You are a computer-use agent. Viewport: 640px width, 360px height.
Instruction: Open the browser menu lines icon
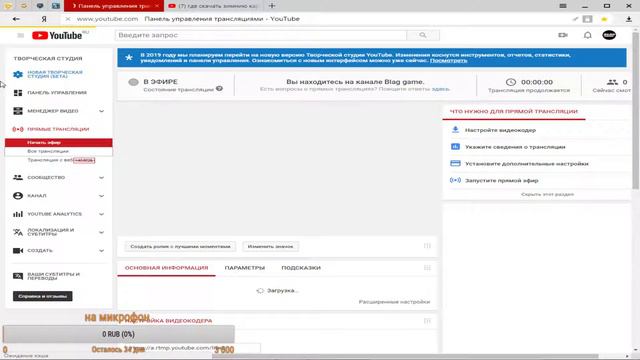(x=562, y=6)
